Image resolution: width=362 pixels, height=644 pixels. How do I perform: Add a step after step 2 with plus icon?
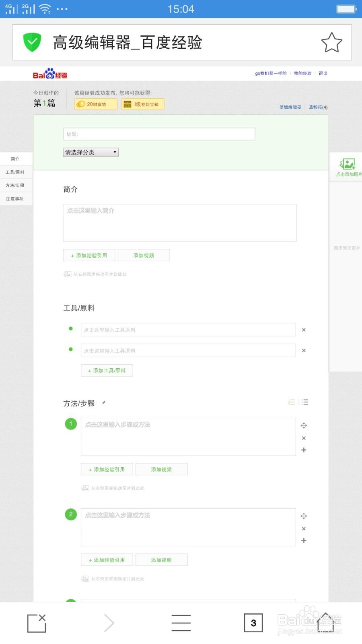(304, 541)
